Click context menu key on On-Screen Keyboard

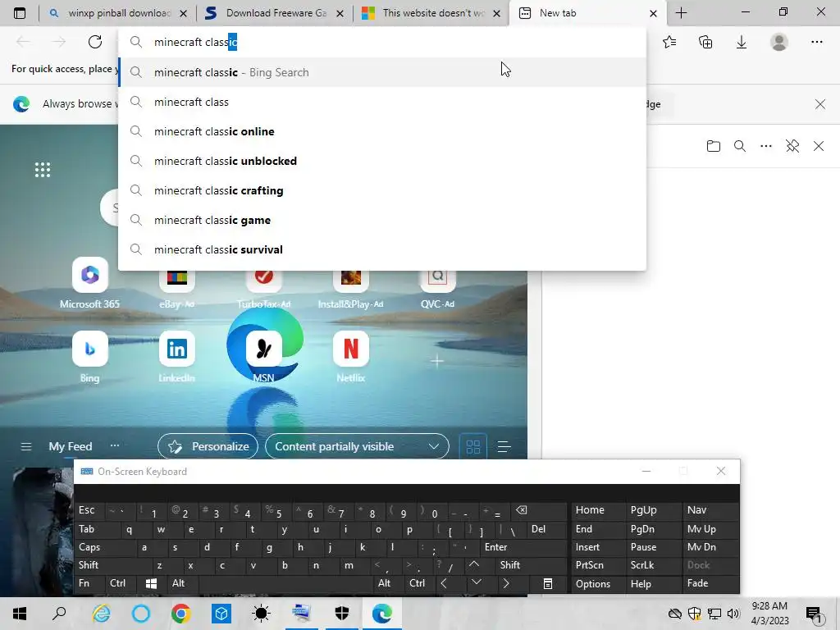coord(547,583)
